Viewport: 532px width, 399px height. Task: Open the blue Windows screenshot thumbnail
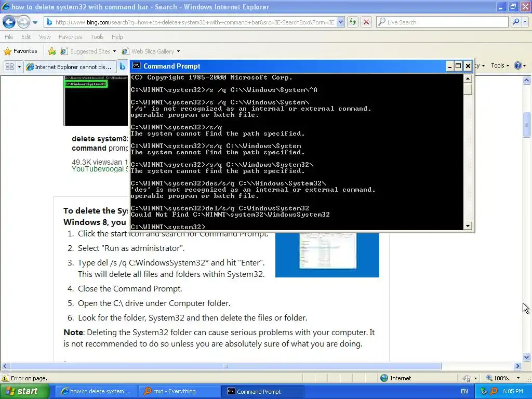click(327, 255)
